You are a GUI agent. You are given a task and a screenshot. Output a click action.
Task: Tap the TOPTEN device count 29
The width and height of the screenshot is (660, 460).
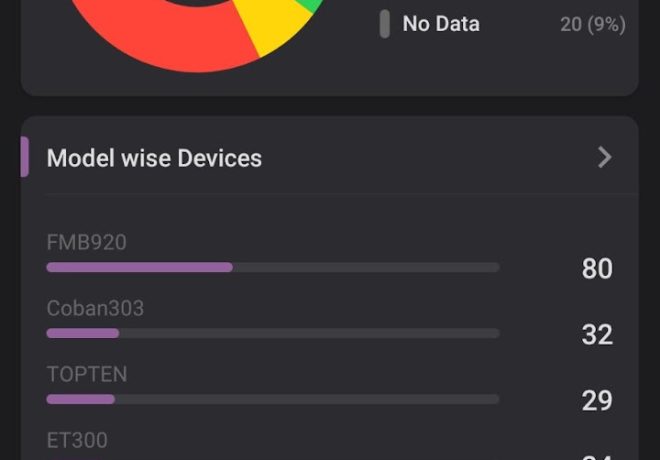(x=597, y=400)
